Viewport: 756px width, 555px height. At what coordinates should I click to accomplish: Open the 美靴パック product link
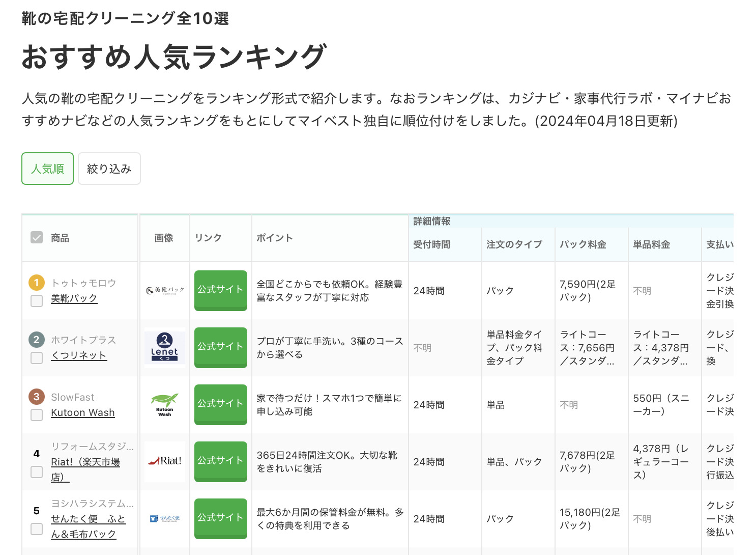[x=74, y=298]
